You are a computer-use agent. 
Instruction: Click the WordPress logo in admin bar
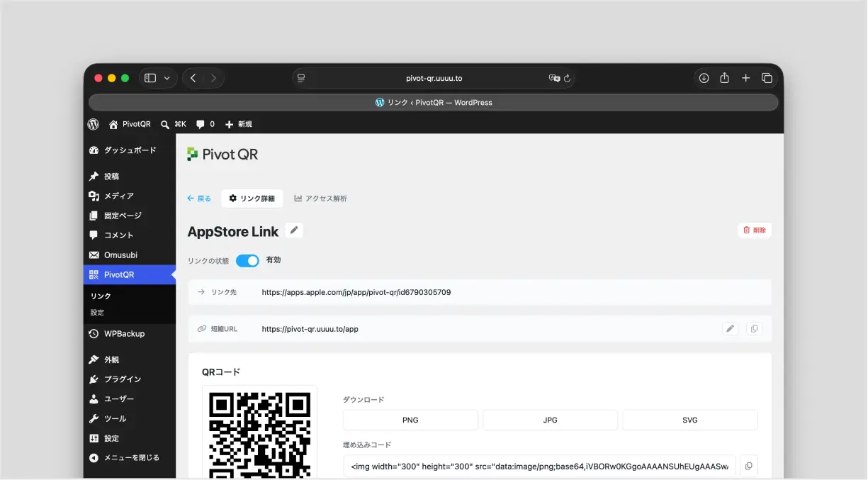94,124
